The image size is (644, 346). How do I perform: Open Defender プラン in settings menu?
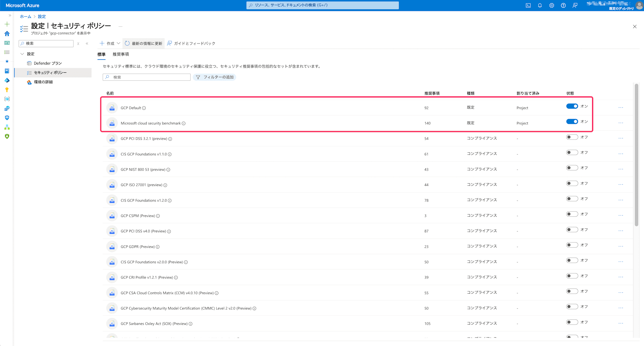coord(48,63)
